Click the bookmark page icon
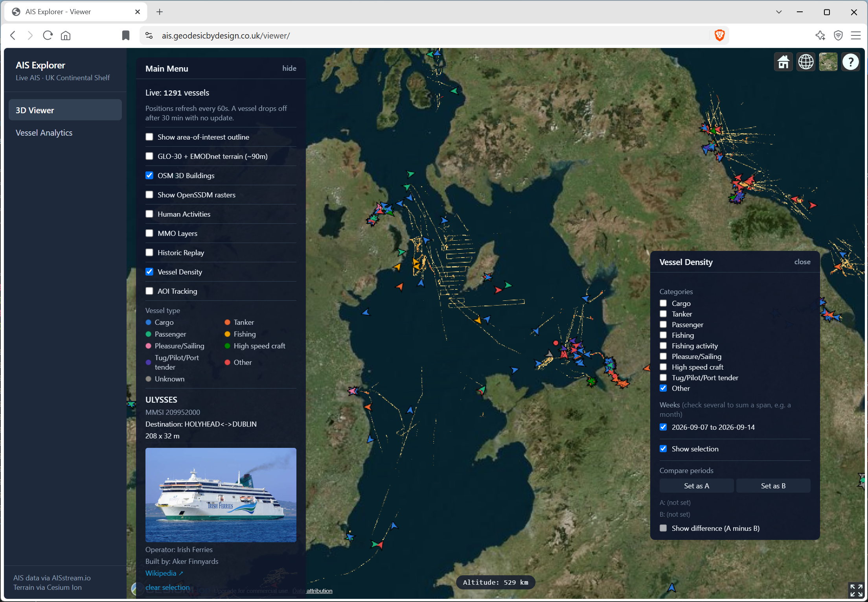The image size is (868, 602). point(126,35)
